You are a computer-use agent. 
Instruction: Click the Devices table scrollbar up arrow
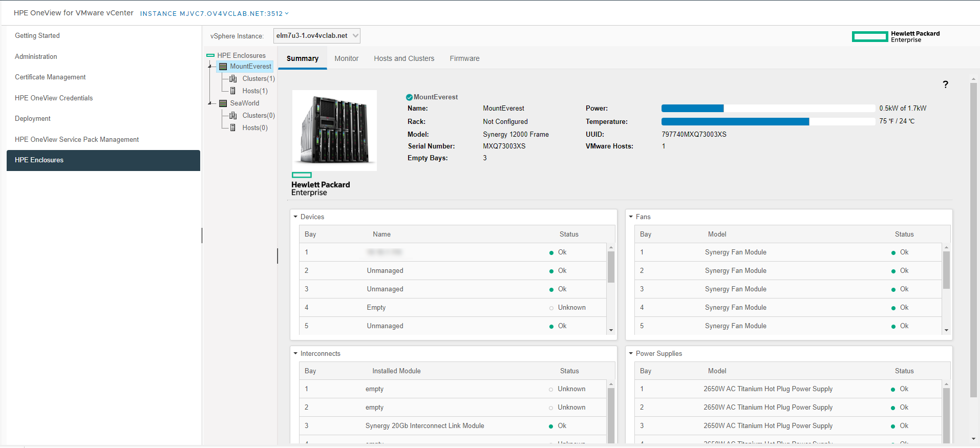[x=611, y=247]
